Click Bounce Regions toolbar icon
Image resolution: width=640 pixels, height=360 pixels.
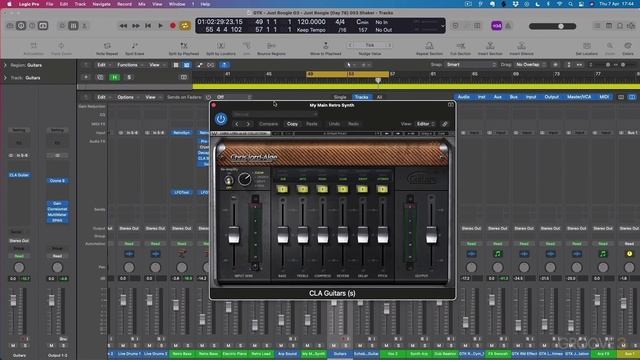coord(271,48)
